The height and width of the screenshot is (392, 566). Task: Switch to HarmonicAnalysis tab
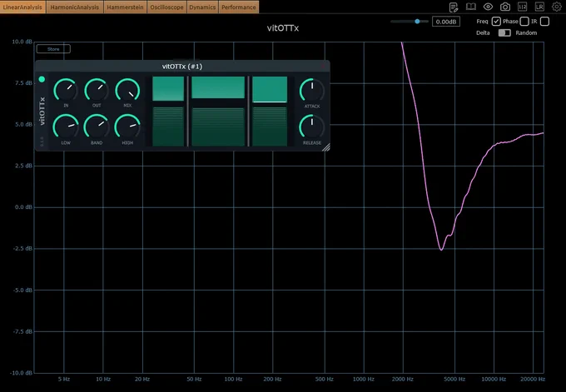pyautogui.click(x=75, y=7)
